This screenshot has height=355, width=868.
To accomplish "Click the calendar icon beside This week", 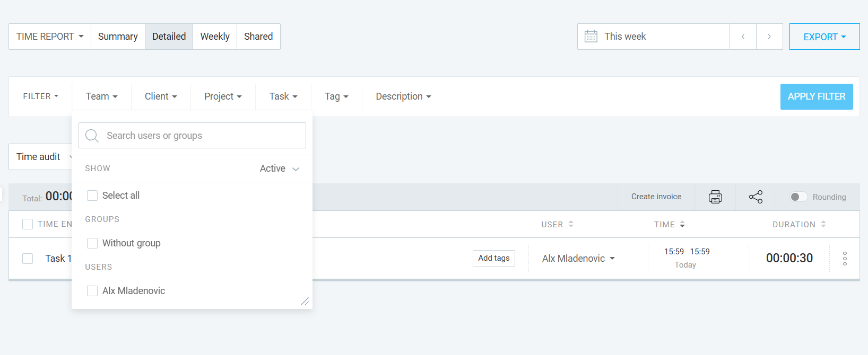I will point(591,37).
